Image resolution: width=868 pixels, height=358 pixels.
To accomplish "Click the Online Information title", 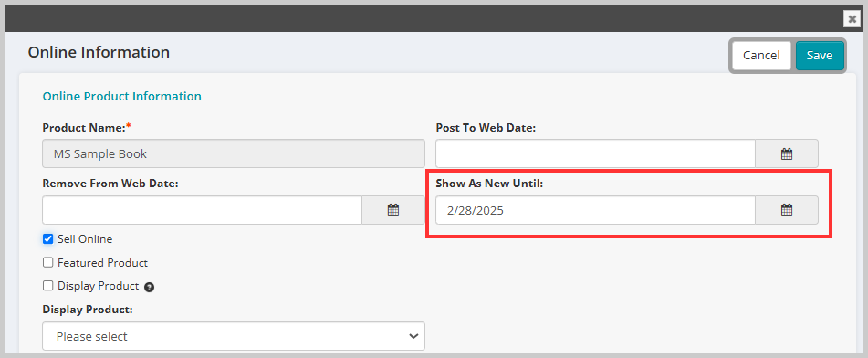I will (x=99, y=52).
